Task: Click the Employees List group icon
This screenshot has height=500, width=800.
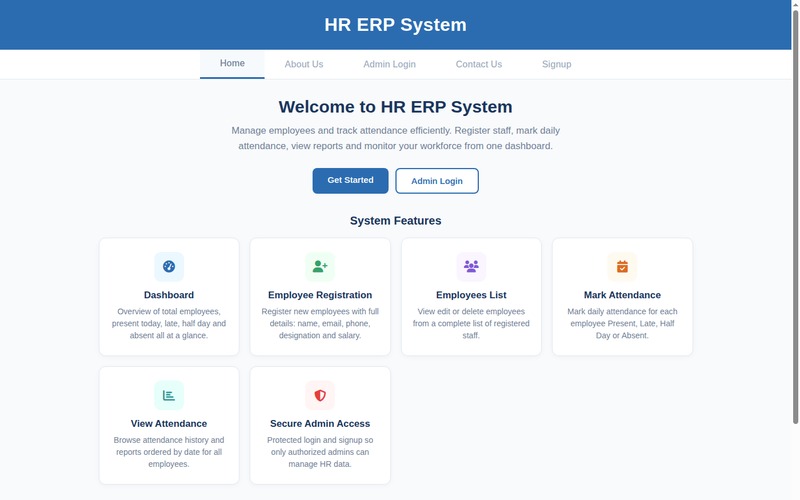Action: tap(471, 266)
